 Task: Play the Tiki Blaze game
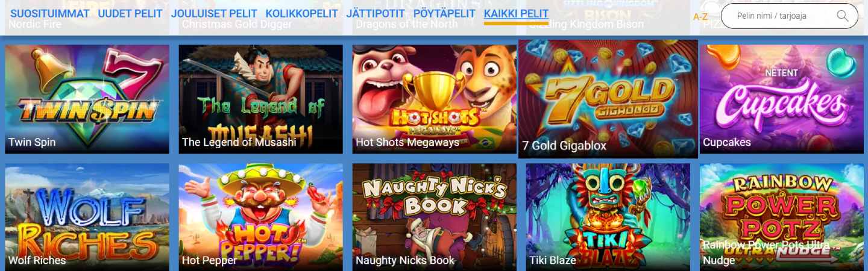(608, 217)
